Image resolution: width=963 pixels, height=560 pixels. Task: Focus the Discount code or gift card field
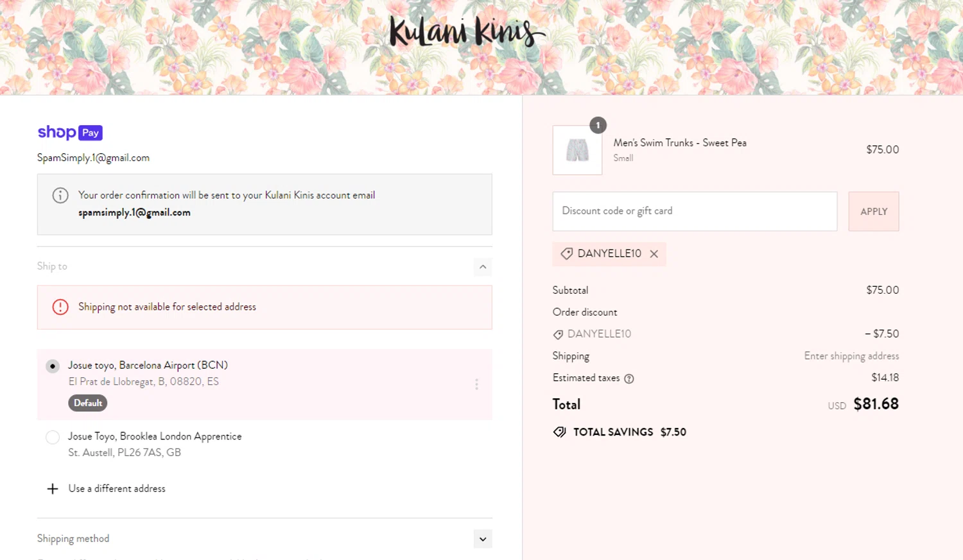coord(695,211)
